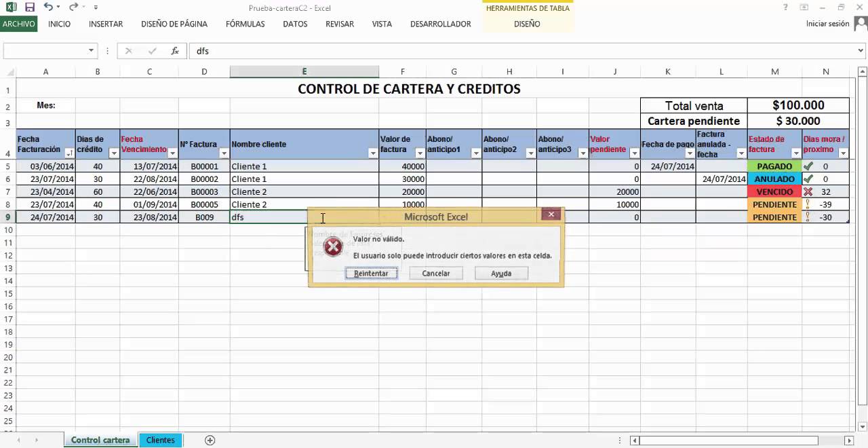Open filter dropdown for Valor de factura
Screen dimensions: 868x448
click(420, 153)
